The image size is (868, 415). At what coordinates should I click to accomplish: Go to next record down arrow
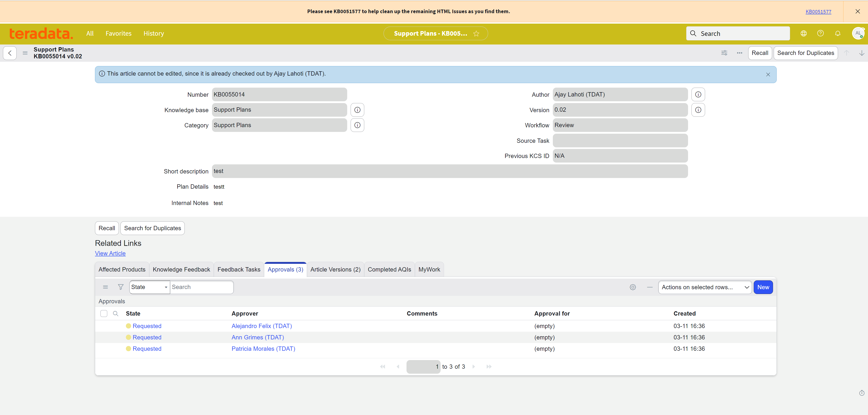[x=862, y=53]
